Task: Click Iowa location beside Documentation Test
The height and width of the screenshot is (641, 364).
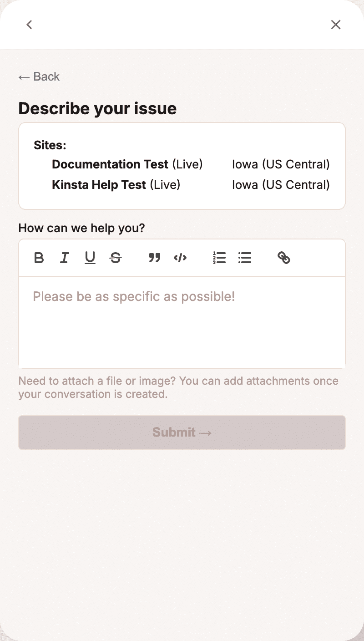Action: coord(281,164)
